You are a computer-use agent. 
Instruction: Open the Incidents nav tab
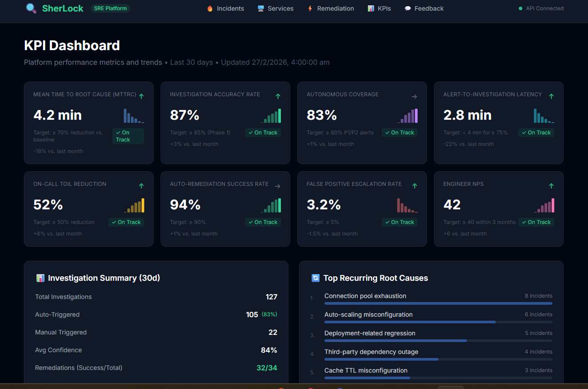point(225,8)
